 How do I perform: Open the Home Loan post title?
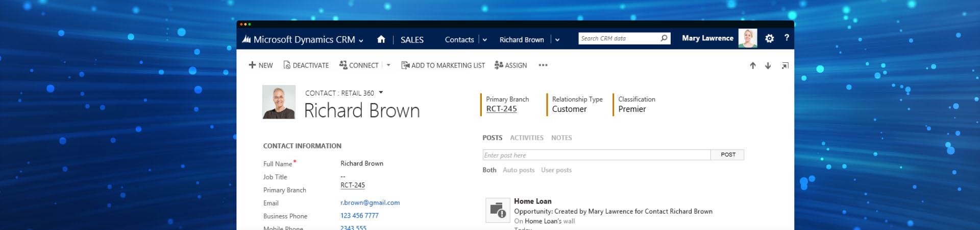[x=533, y=201]
